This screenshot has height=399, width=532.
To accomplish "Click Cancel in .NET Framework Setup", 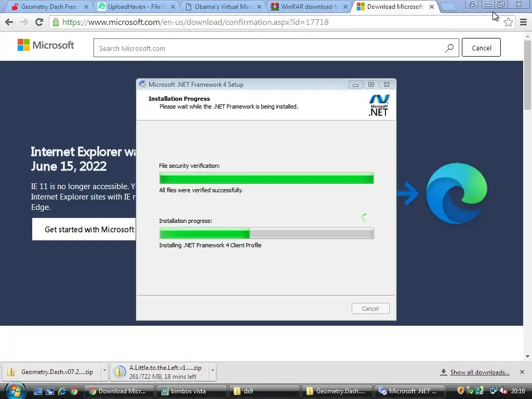I will click(370, 309).
